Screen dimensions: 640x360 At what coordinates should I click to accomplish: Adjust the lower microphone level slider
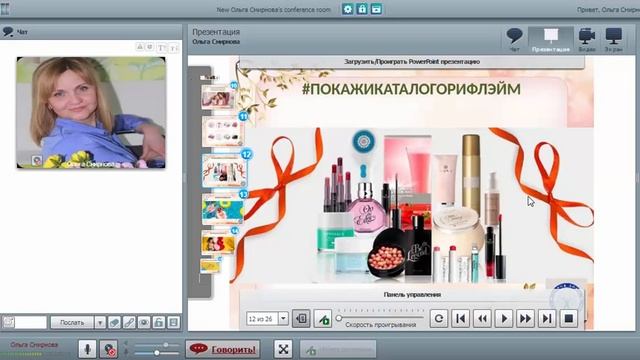coord(156,353)
